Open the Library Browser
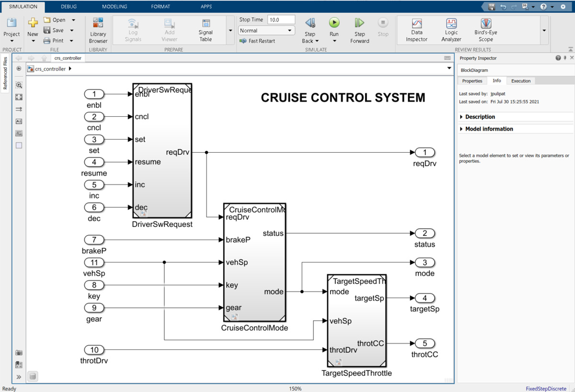The width and height of the screenshot is (575, 392). pos(98,30)
